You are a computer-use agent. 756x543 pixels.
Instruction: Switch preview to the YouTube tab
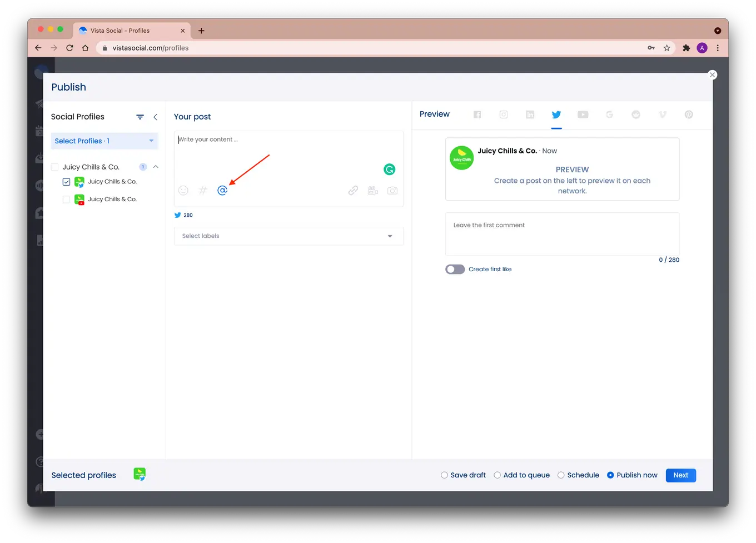[583, 114]
